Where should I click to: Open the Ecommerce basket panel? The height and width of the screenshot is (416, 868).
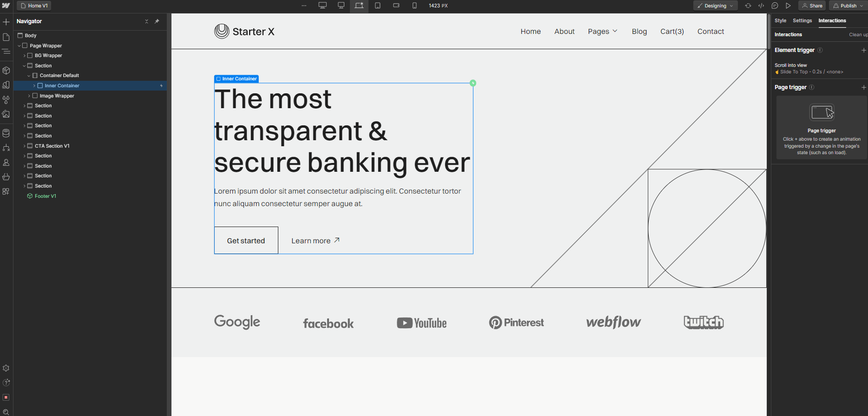tap(6, 177)
